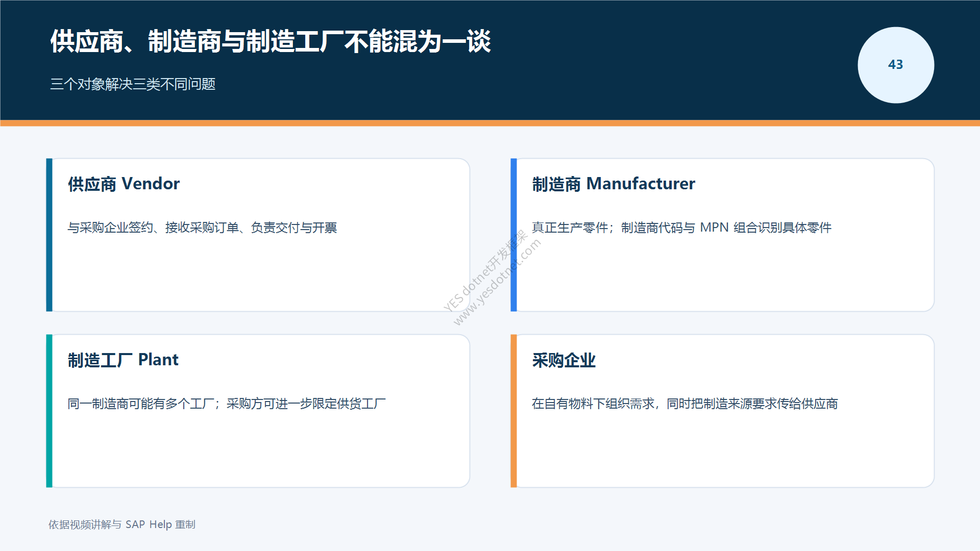The image size is (980, 551).
Task: Click the slide number 43 circle
Action: coord(896,65)
